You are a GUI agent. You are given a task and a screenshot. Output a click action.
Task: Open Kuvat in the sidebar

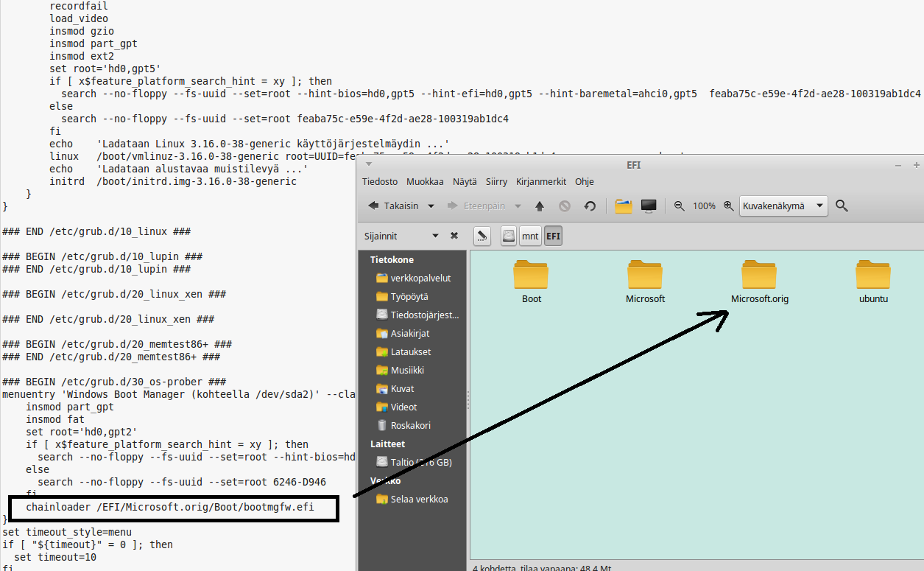(x=394, y=389)
